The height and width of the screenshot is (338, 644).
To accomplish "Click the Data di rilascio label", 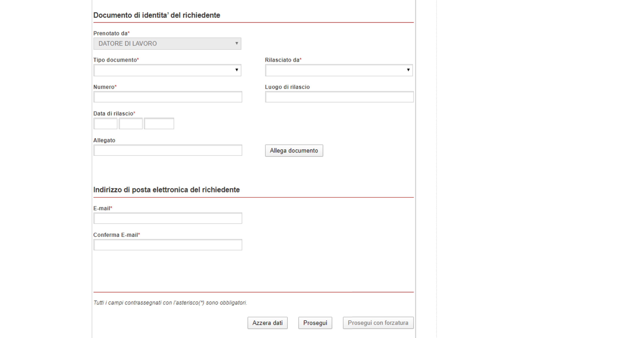I will click(113, 114).
